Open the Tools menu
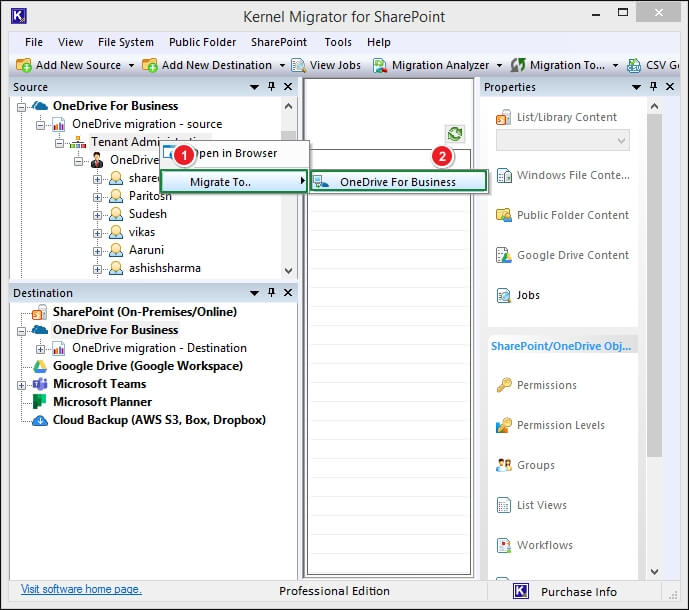The width and height of the screenshot is (689, 610). [338, 42]
